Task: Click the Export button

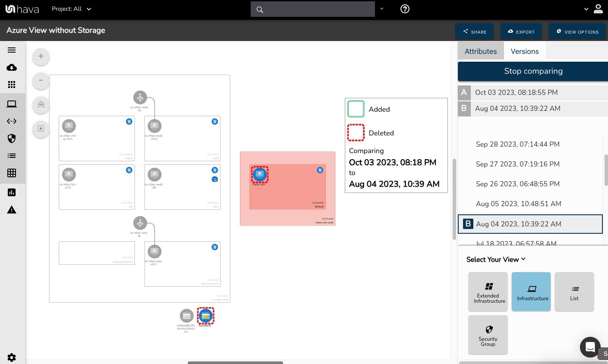Action: 521,31
